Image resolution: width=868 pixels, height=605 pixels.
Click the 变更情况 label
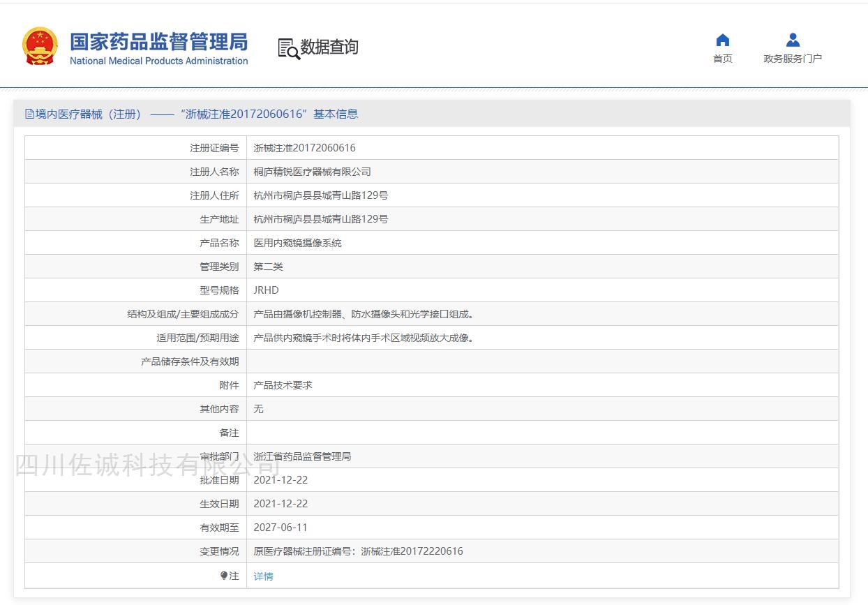(219, 551)
